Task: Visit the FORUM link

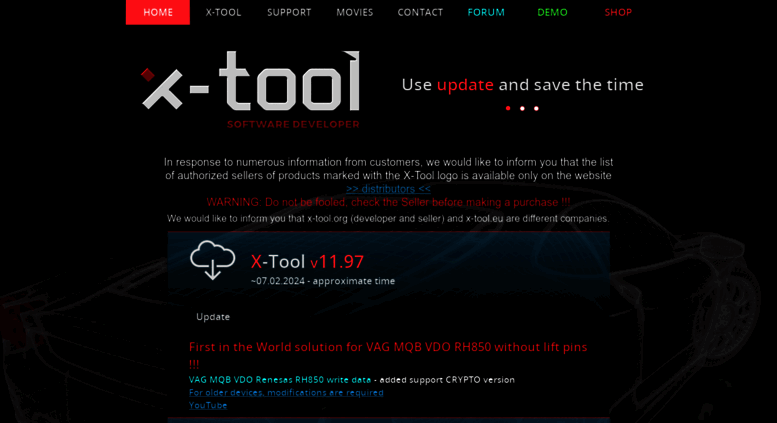Action: pyautogui.click(x=486, y=12)
